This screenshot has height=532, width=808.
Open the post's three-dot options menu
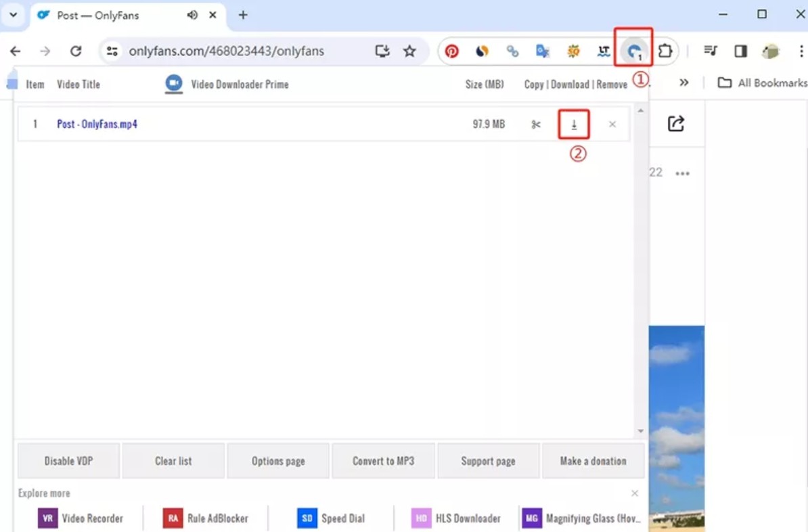[682, 174]
